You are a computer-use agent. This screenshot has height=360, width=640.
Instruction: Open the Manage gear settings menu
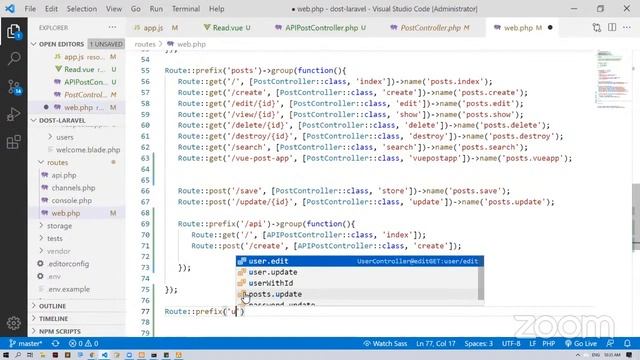click(13, 323)
